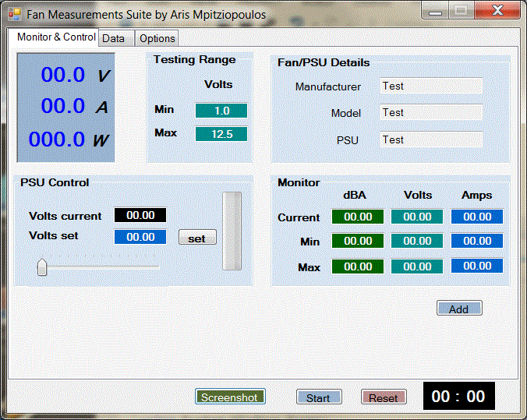Image resolution: width=527 pixels, height=420 pixels.
Task: Click the set voltage button
Action: (x=197, y=237)
